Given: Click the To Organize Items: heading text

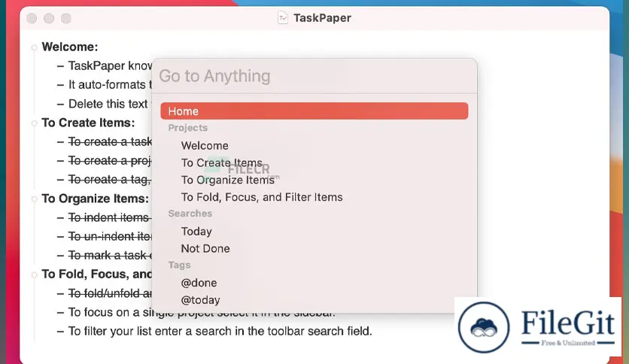Looking at the screenshot, I should [95, 199].
